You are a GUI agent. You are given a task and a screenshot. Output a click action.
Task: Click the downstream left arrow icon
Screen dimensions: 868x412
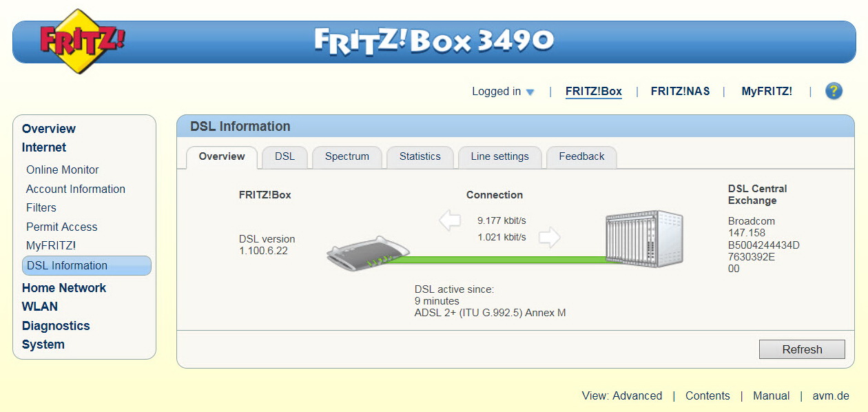click(450, 221)
